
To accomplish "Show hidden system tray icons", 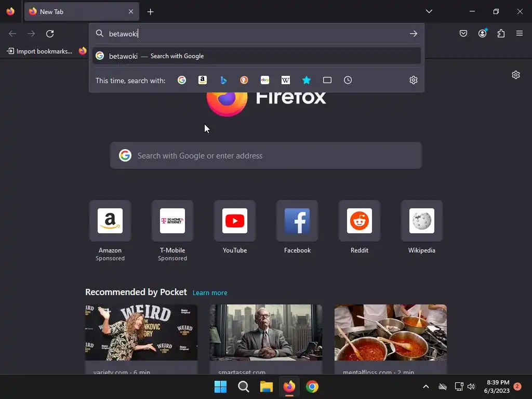I will click(x=426, y=387).
